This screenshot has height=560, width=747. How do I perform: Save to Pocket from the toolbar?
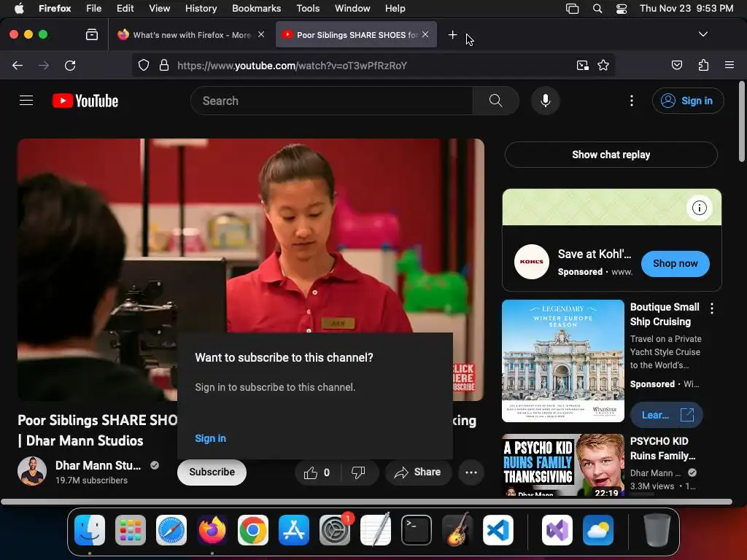click(x=676, y=65)
